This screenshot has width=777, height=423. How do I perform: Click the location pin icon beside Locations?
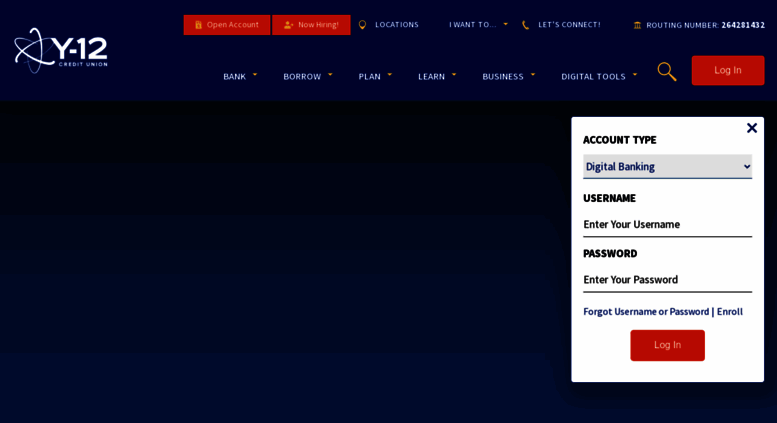tap(362, 25)
